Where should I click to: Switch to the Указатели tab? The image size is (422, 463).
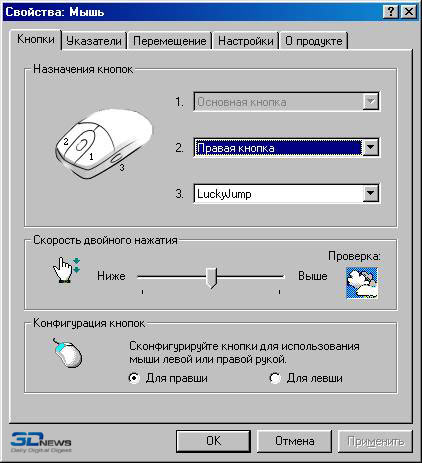(x=94, y=41)
